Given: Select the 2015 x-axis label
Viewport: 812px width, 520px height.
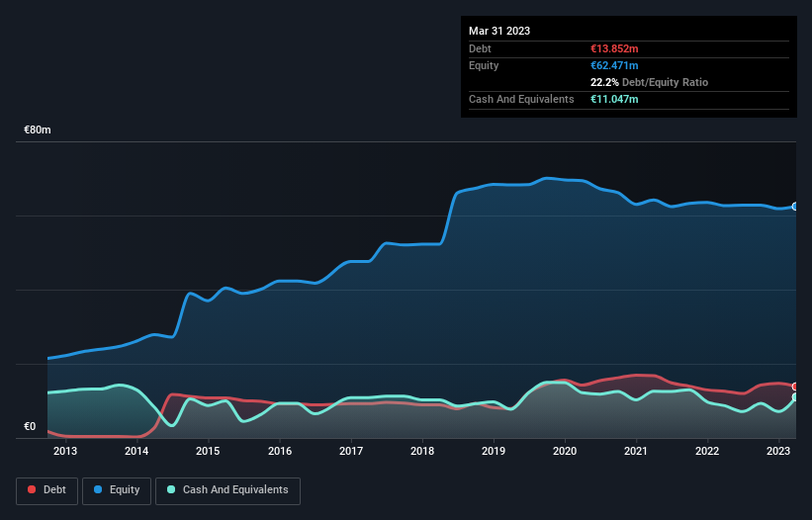Looking at the screenshot, I should 208,451.
